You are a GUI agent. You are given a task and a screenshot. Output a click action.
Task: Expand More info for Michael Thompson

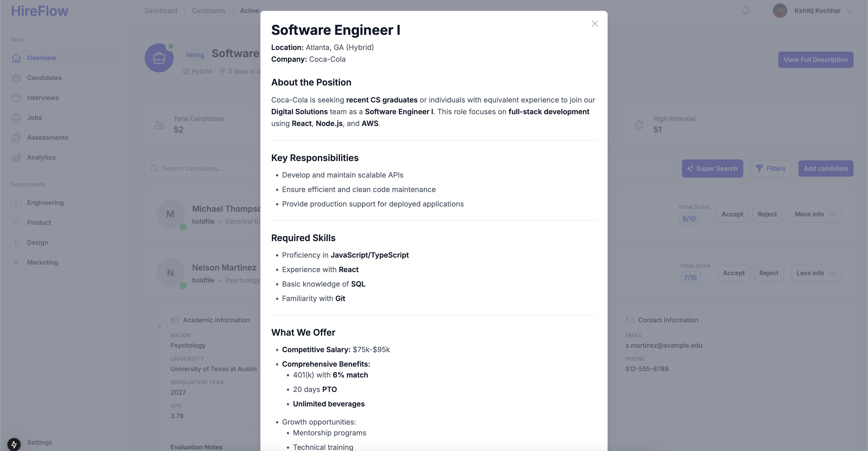815,214
